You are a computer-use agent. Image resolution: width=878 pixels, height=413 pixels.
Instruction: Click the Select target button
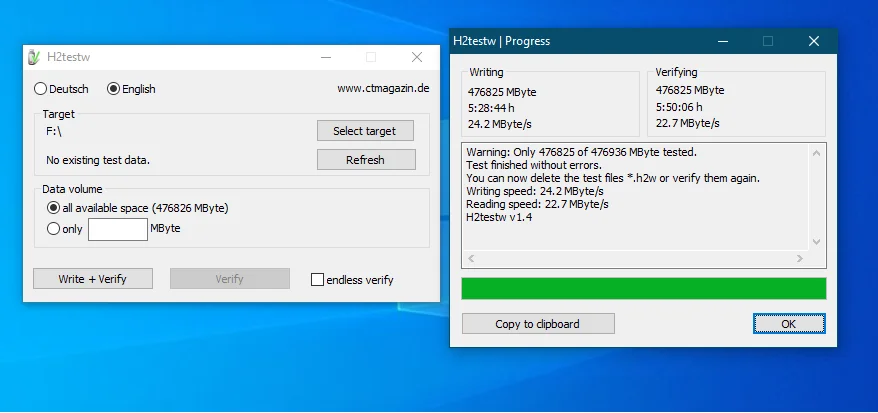pyautogui.click(x=365, y=131)
